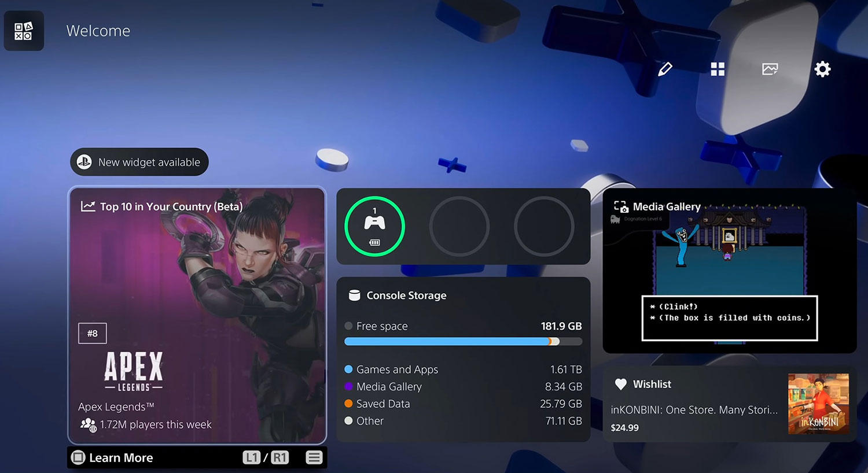Click the PlayStation logo in New widget pill
This screenshot has width=868, height=473.
tap(84, 162)
